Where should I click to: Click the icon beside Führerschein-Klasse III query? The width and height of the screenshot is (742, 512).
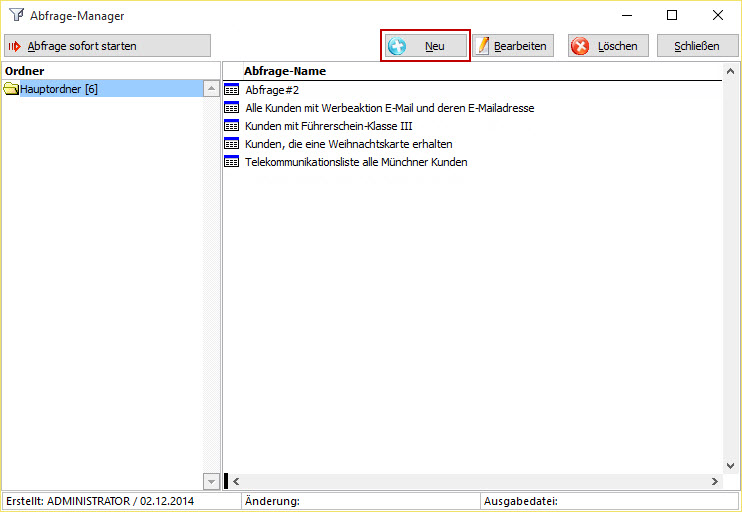232,126
